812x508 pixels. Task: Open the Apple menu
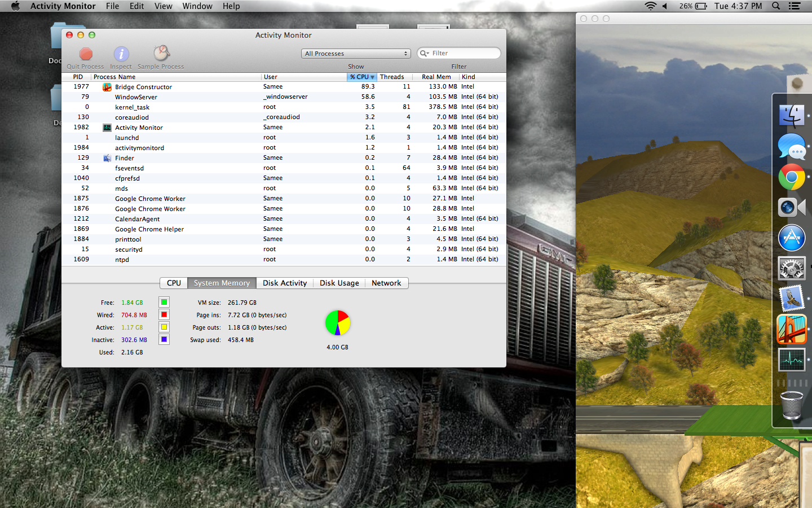coord(15,6)
